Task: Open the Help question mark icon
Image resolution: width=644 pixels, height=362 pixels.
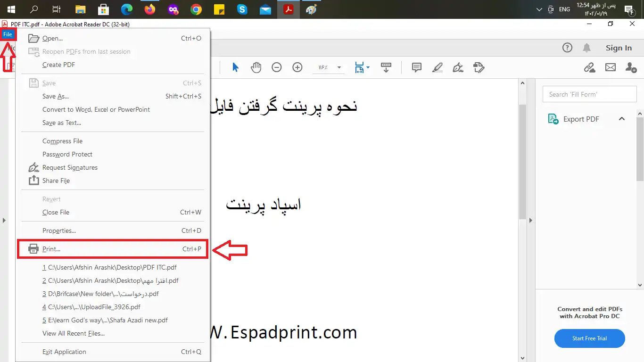Action: point(567,48)
